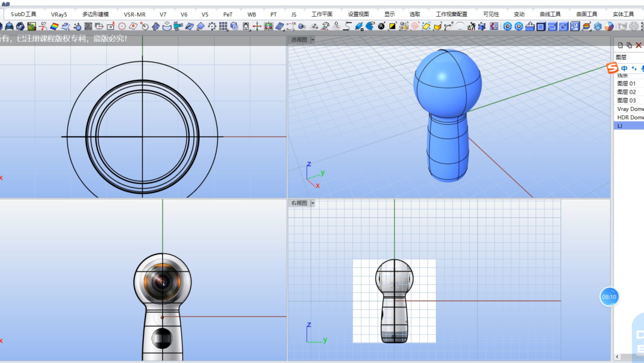Click the black and yellow square icon

click(392, 27)
